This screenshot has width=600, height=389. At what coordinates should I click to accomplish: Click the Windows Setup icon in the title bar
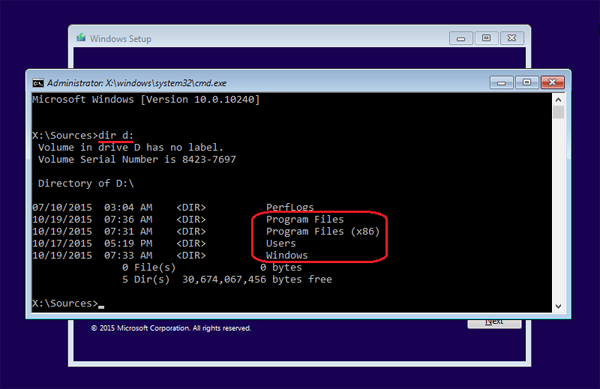click(81, 38)
